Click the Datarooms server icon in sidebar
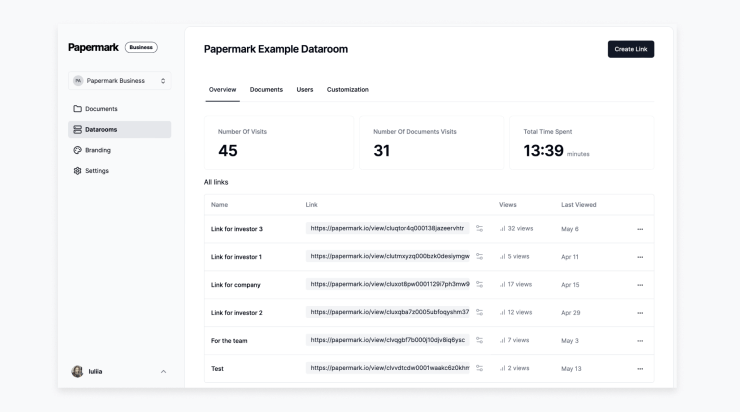The image size is (740, 412). coord(77,129)
